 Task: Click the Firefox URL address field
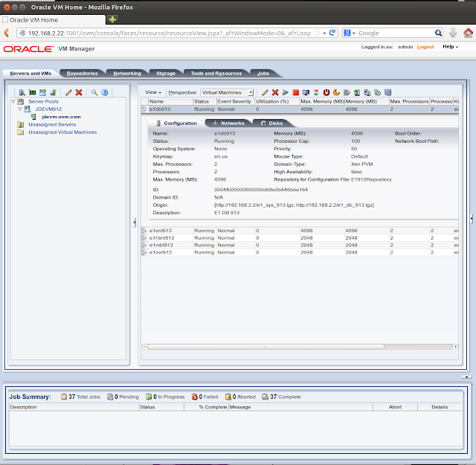(x=170, y=33)
